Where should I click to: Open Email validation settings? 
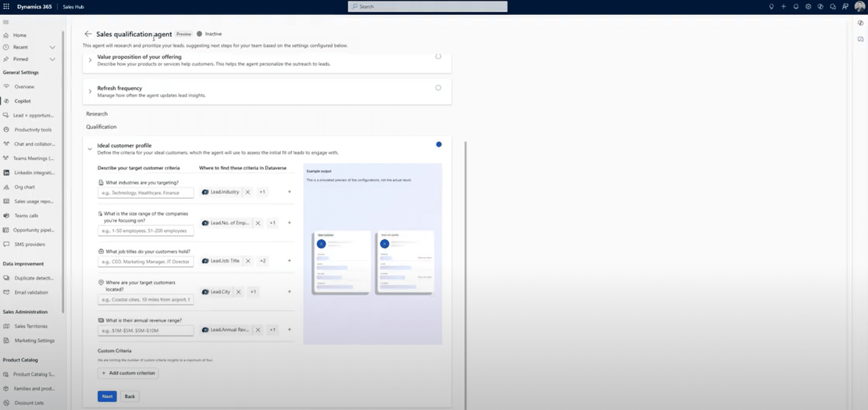[x=31, y=293]
